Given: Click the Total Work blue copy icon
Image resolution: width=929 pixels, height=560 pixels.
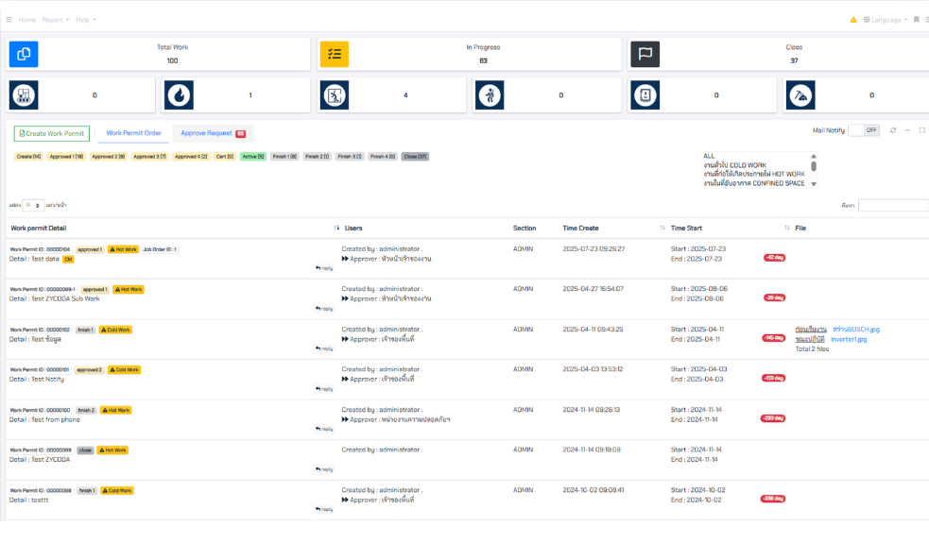Looking at the screenshot, I should click(24, 54).
